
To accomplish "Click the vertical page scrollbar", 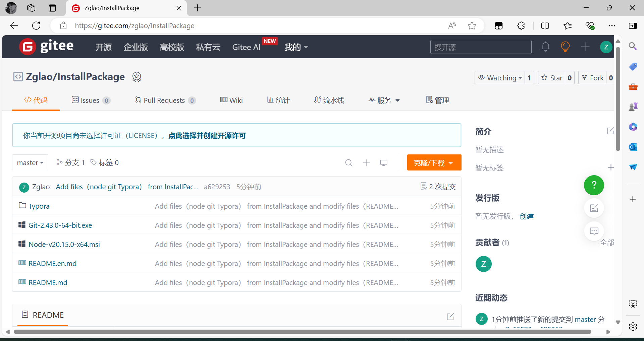I will click(618, 99).
